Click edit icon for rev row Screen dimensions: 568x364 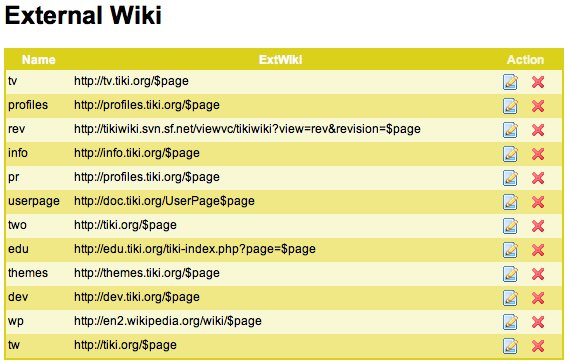510,130
